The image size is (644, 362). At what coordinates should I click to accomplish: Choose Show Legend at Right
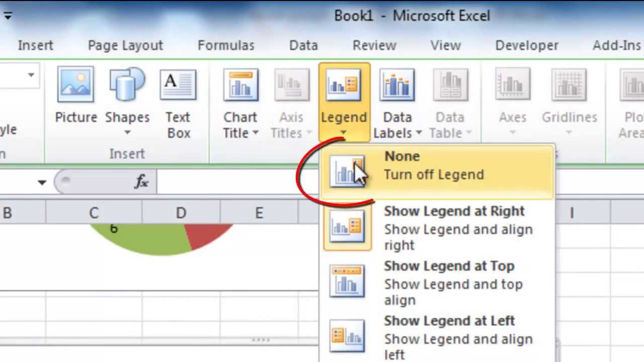click(438, 227)
